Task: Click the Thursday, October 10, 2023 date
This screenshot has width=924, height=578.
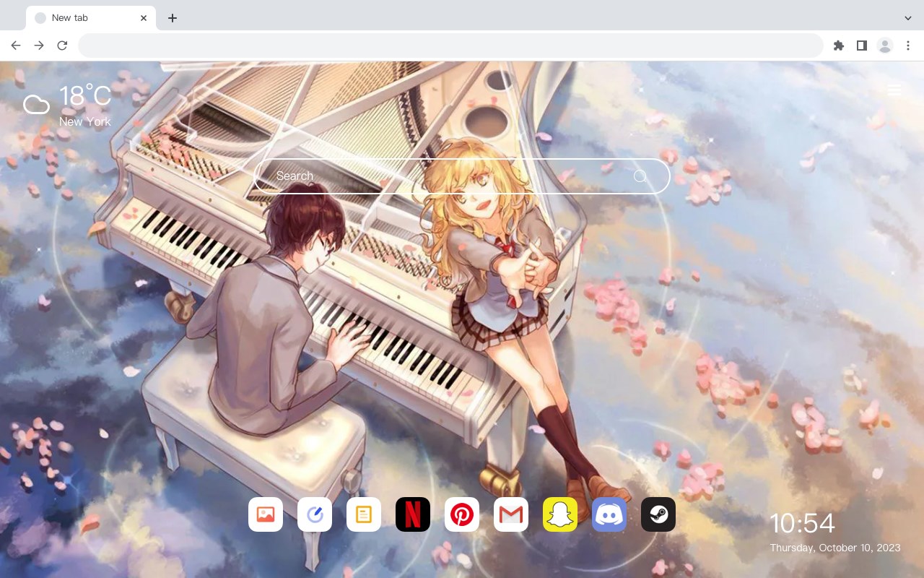Action: (x=835, y=548)
